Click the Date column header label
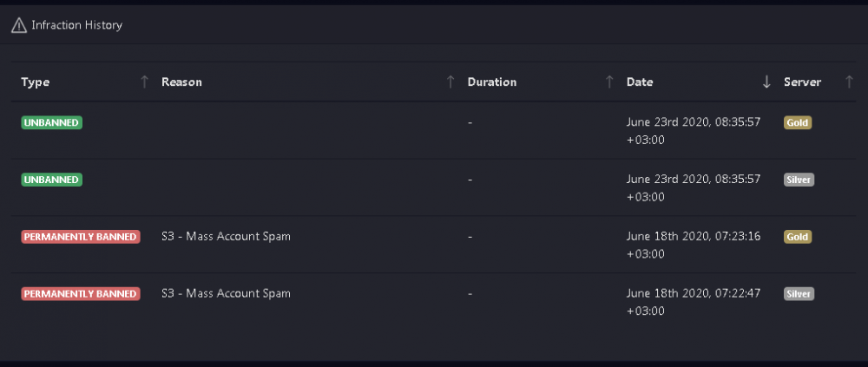 640,82
